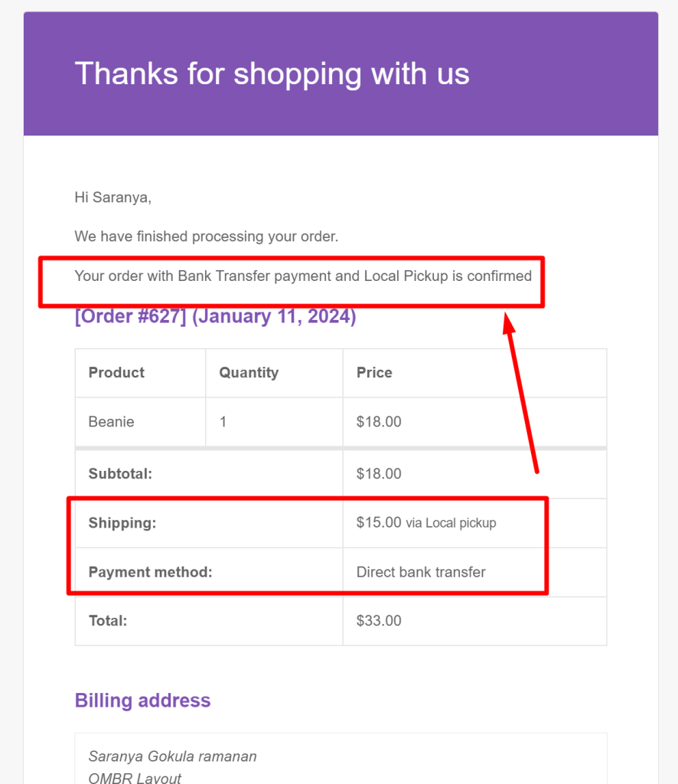
Task: Click the 'Direct bank transfer' value
Action: 421,572
